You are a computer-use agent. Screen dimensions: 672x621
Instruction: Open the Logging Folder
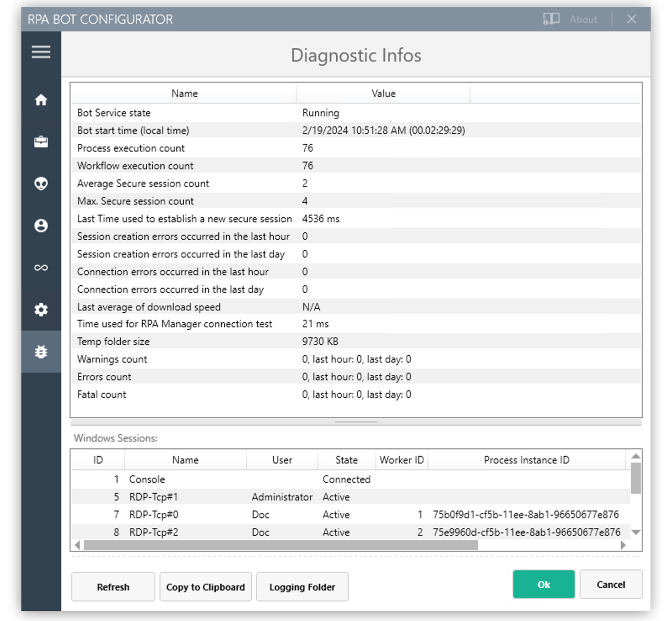tap(302, 587)
